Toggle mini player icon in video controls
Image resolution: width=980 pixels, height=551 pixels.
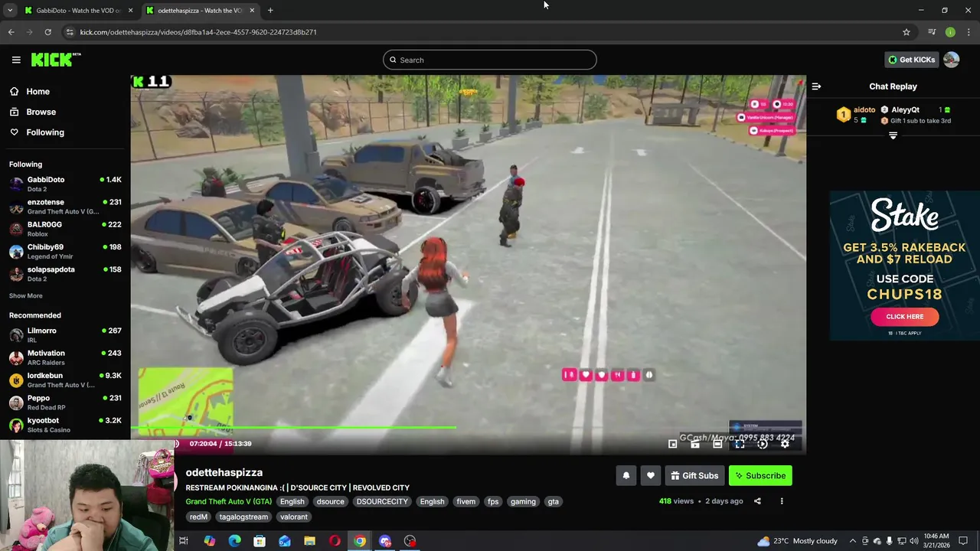(672, 444)
